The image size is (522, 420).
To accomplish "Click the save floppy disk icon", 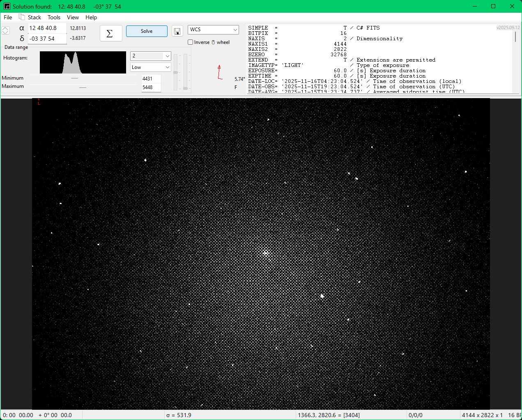I will click(177, 32).
